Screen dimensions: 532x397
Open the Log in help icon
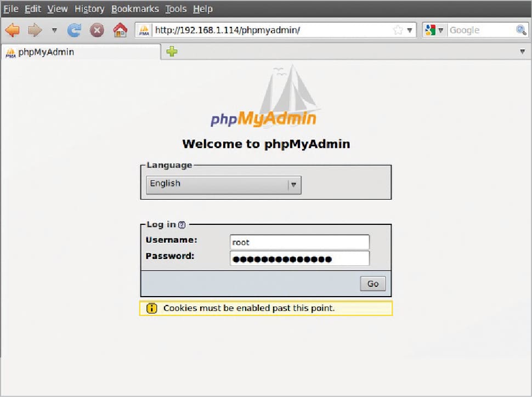[182, 225]
